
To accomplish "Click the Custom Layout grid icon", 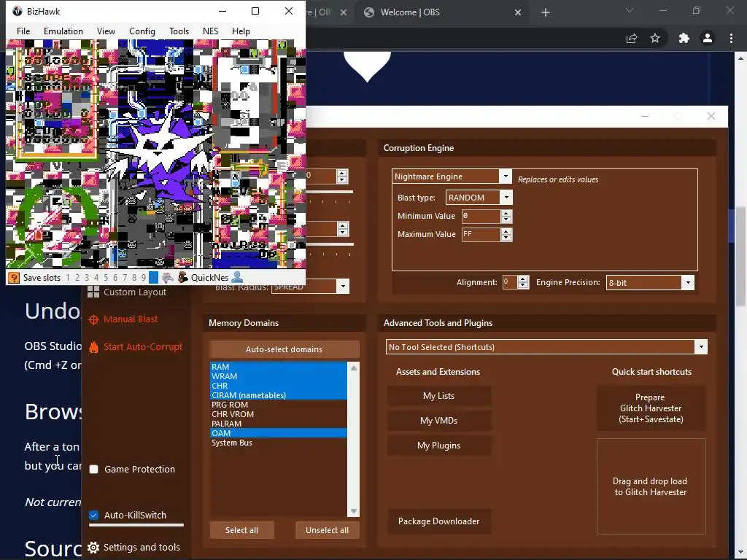I will coord(93,292).
